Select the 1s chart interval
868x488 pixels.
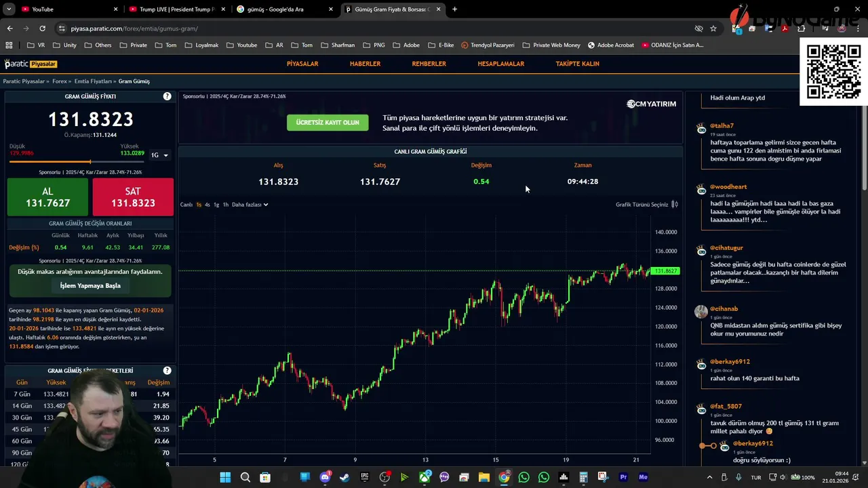coord(199,205)
